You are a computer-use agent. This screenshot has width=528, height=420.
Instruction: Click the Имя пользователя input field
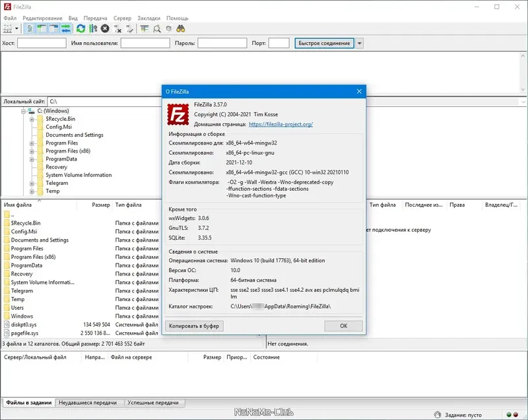click(145, 43)
